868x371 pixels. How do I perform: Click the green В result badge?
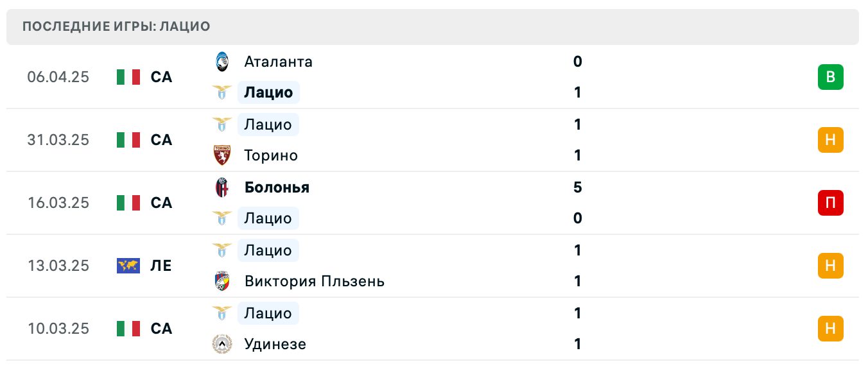click(831, 76)
